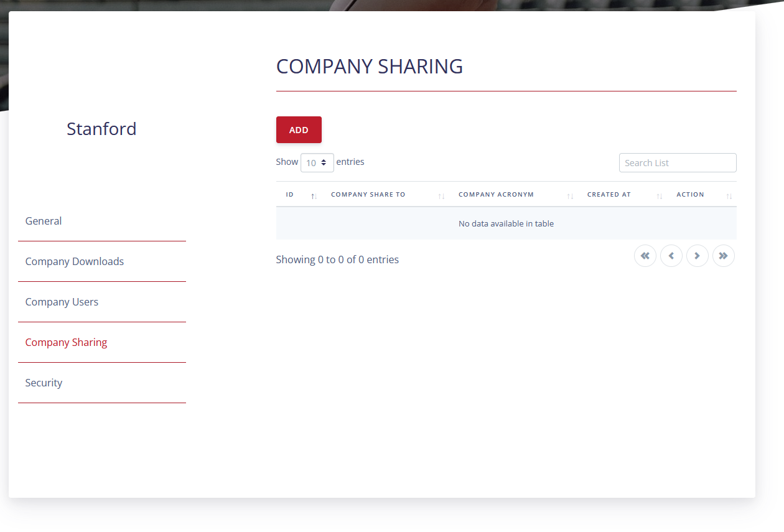The width and height of the screenshot is (784, 532).
Task: Open the Show entries count dropdown
Action: pos(317,163)
